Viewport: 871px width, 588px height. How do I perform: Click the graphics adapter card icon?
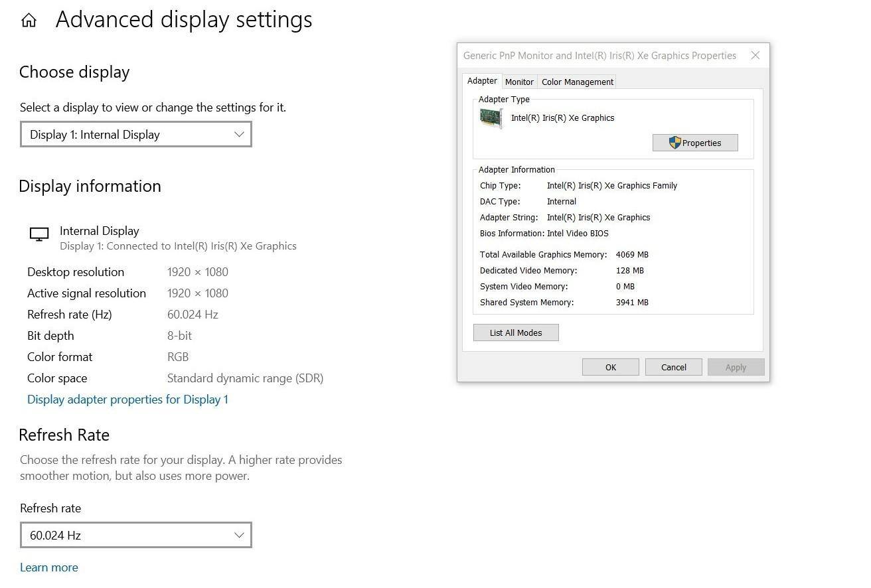click(491, 119)
